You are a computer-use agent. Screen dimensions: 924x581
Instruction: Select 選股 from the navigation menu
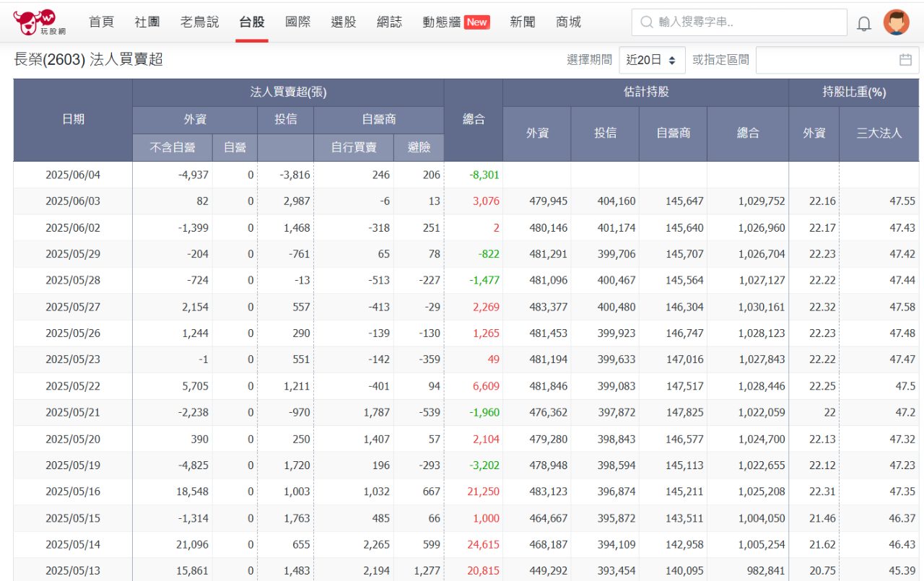tap(344, 22)
